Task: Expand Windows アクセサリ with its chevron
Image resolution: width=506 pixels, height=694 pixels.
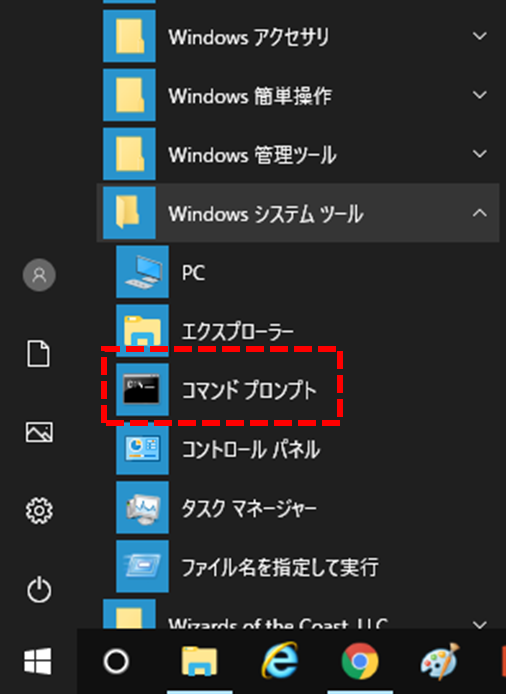Action: (480, 36)
